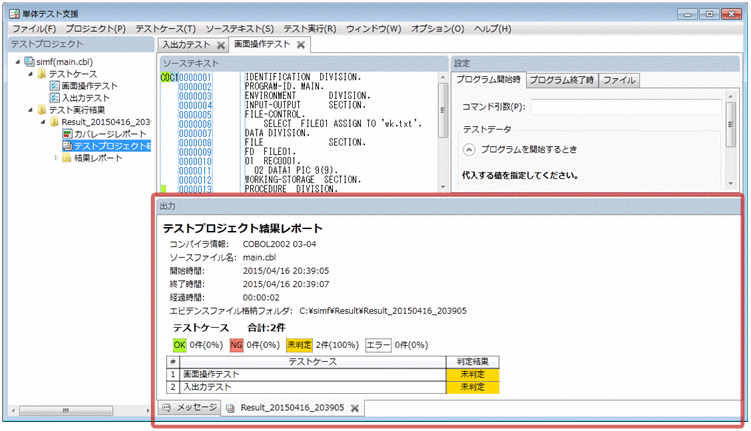
Task: Click the 単体テスト支援 title bar app icon
Action: coord(14,13)
